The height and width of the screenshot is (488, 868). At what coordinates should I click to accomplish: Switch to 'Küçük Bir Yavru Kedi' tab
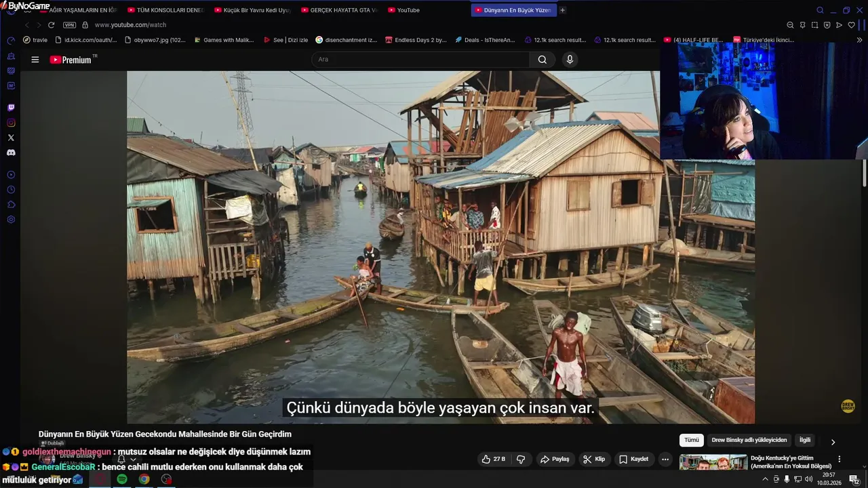[x=252, y=10]
